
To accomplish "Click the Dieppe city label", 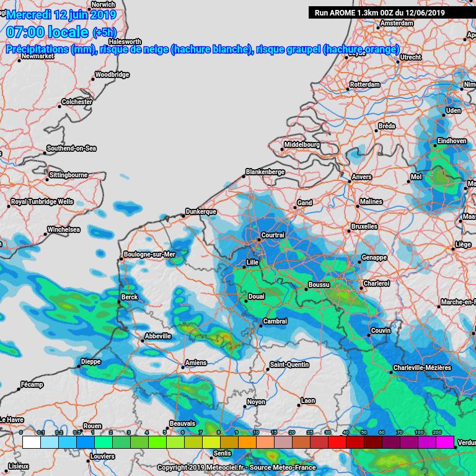I will click(x=90, y=361).
